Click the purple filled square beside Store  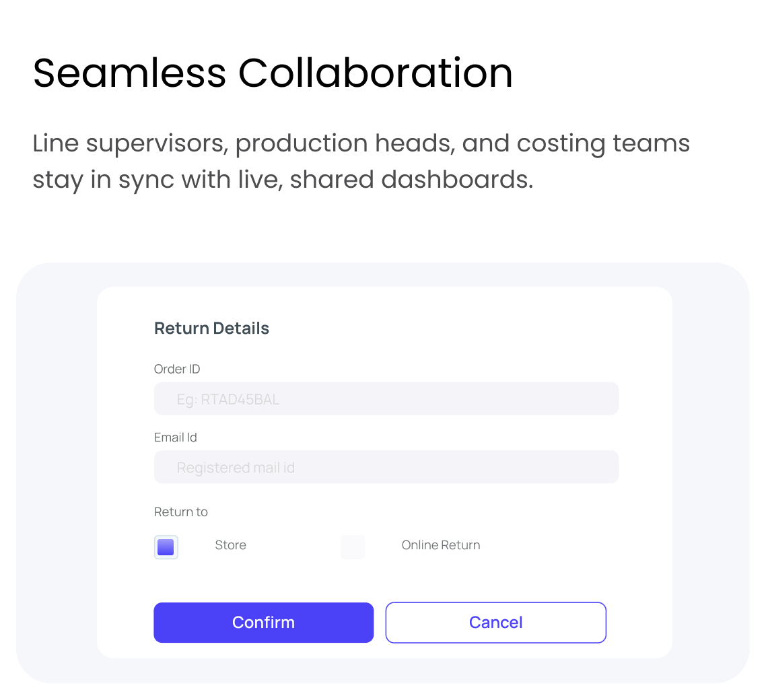pyautogui.click(x=166, y=547)
